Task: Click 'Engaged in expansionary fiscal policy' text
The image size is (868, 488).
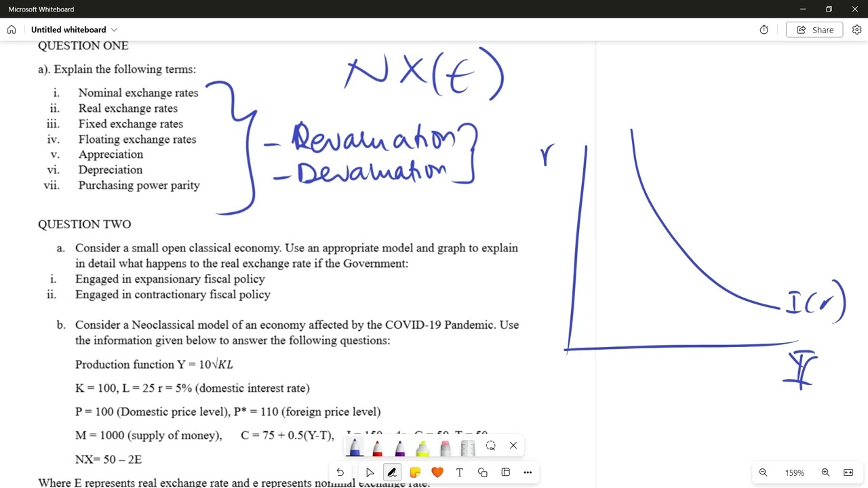Action: click(170, 279)
